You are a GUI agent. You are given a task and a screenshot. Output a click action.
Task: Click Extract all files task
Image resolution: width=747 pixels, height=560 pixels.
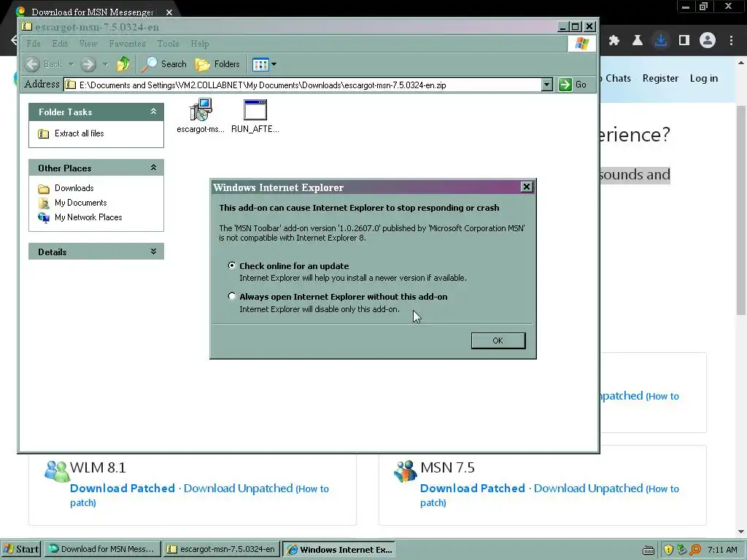(x=79, y=133)
